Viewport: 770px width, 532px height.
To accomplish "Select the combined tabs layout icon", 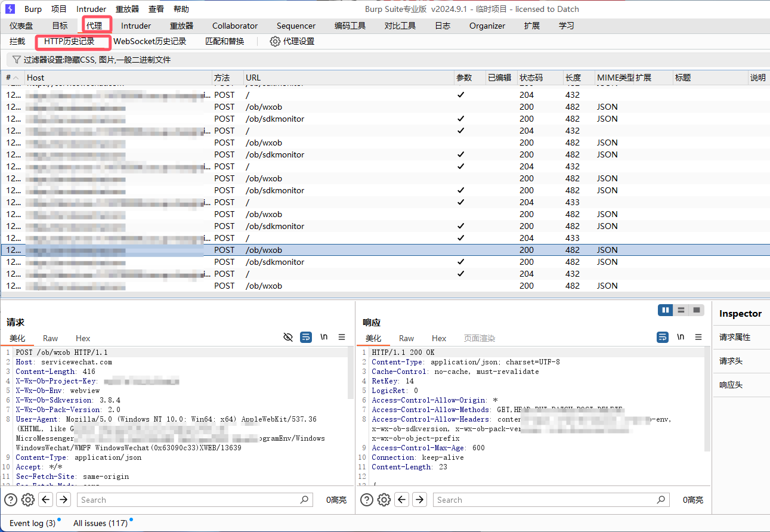I will click(x=696, y=310).
